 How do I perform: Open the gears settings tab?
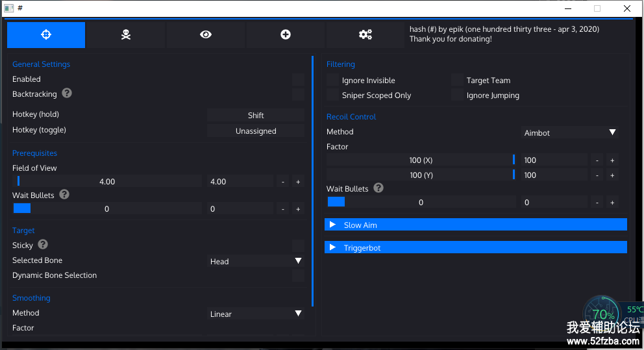coord(365,35)
